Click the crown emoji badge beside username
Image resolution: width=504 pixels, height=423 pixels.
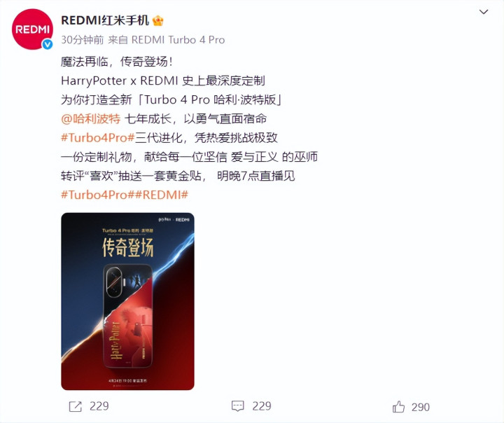157,21
